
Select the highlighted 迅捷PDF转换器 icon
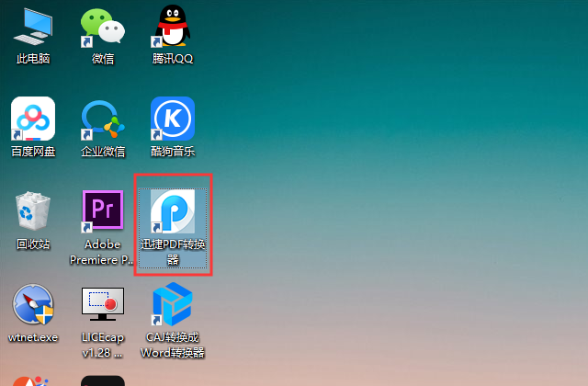coord(173,212)
